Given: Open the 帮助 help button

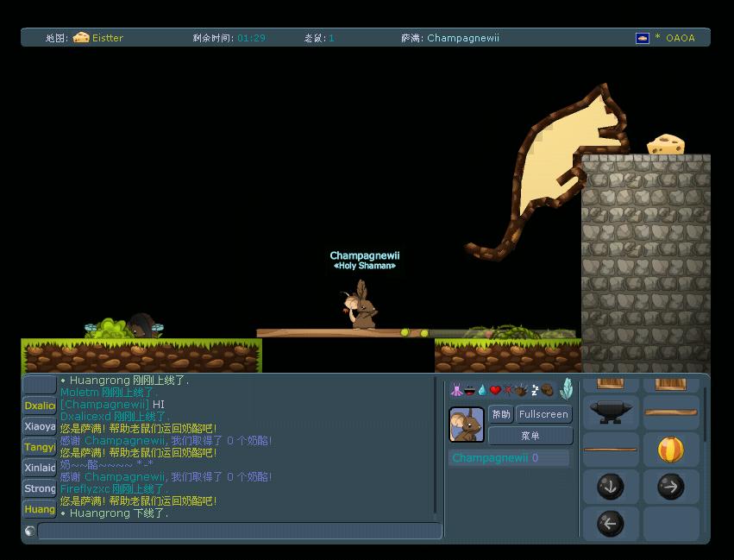Looking at the screenshot, I should (x=500, y=414).
